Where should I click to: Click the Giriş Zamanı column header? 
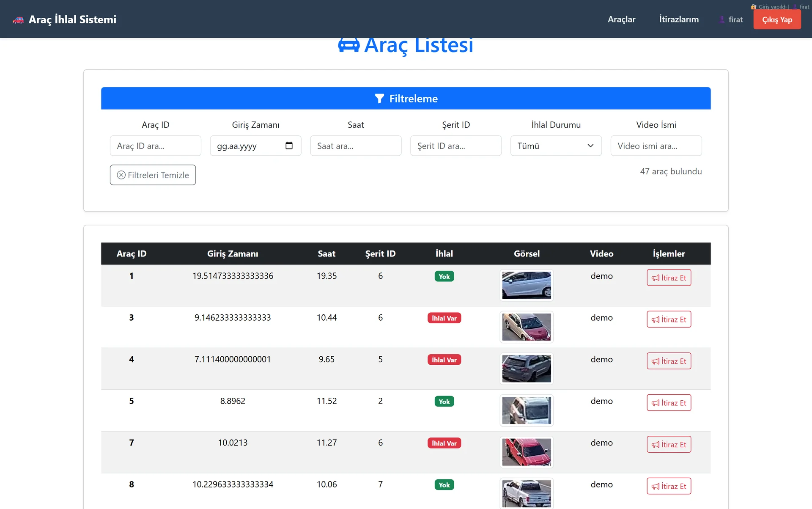[233, 253]
